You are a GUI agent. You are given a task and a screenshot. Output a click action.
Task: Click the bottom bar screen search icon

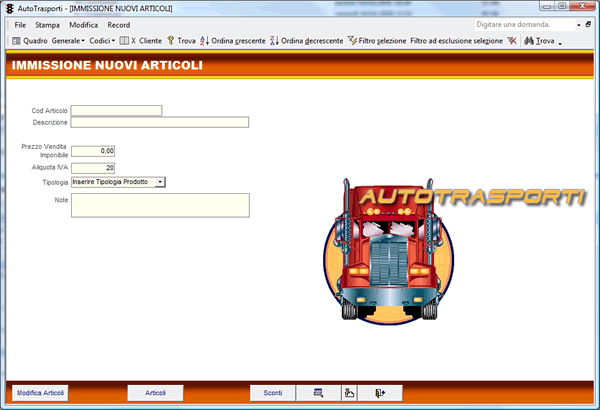(318, 393)
